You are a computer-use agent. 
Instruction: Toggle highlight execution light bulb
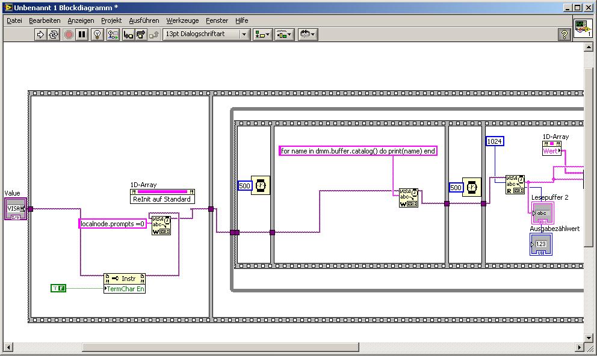click(x=97, y=35)
